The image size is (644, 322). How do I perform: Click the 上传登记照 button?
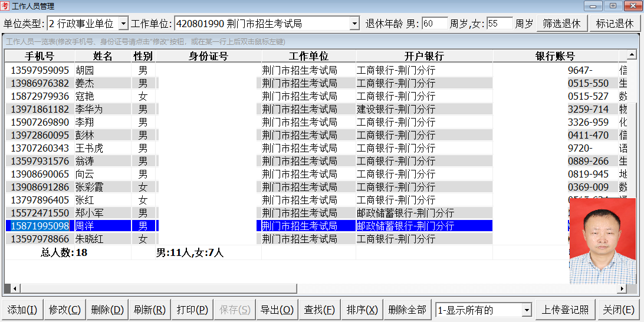pos(565,310)
